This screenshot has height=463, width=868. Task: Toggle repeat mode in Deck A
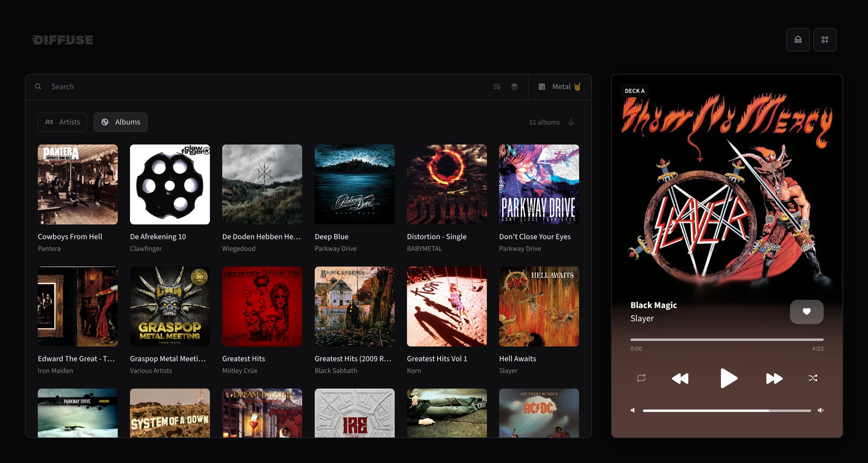coord(641,378)
